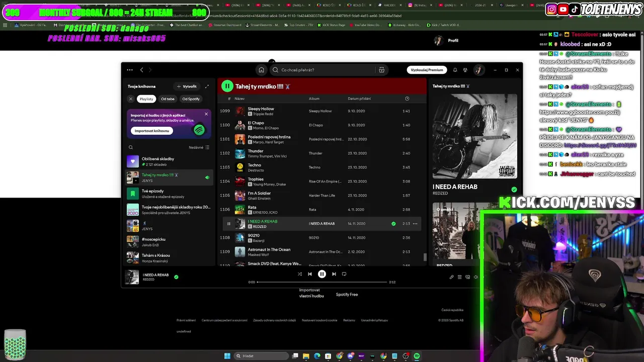Open Streamer Dashboard bookmark in browser
The height and width of the screenshot is (362, 644).
(224, 25)
